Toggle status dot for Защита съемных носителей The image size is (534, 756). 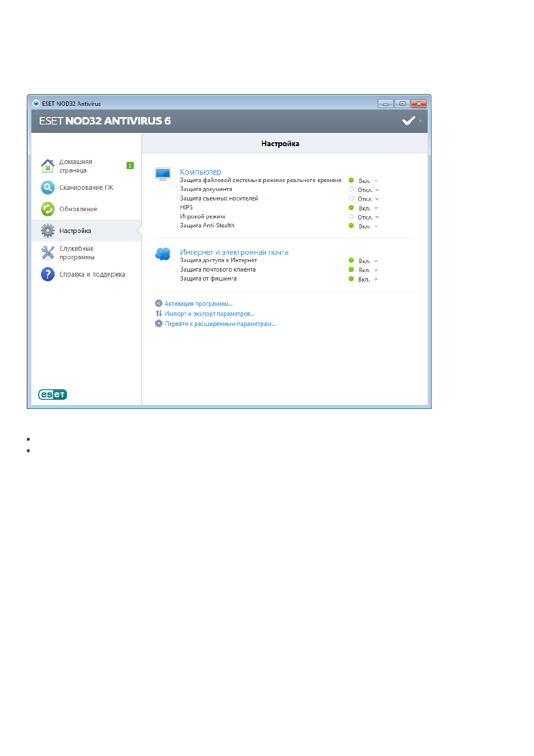click(351, 198)
